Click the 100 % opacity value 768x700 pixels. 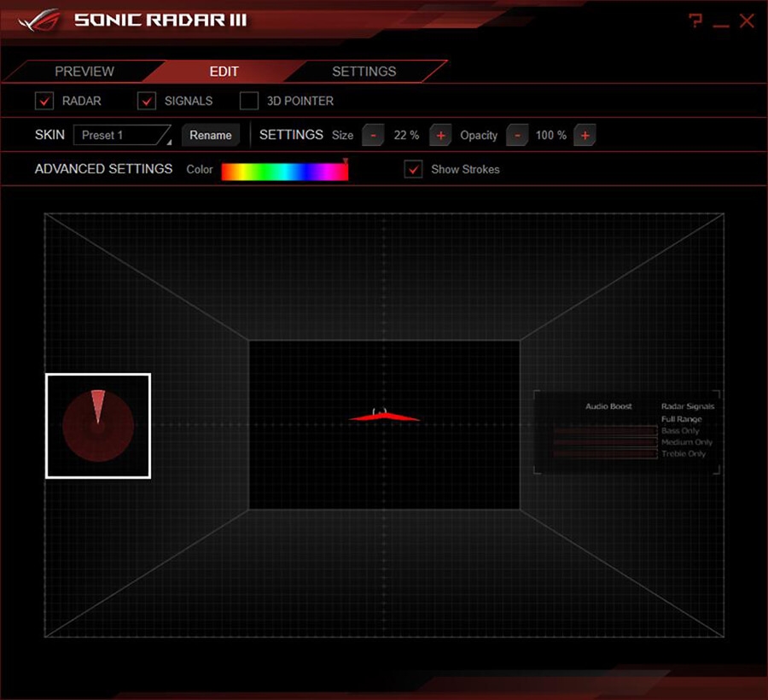click(x=551, y=135)
